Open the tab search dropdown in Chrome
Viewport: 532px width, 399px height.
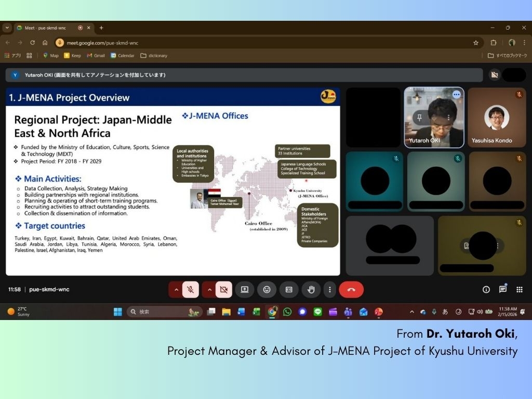pos(7,28)
